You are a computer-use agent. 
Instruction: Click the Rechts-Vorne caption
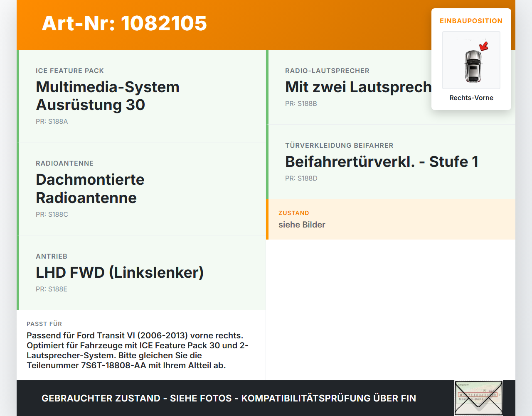point(471,98)
